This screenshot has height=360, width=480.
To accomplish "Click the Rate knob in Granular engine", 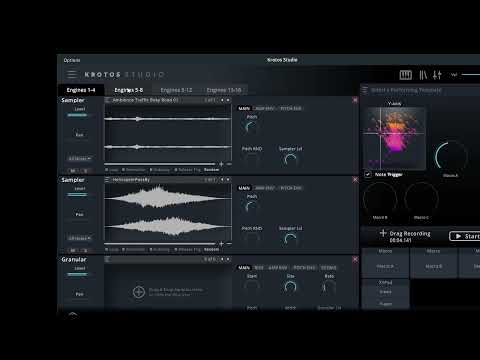I will coord(329,287).
